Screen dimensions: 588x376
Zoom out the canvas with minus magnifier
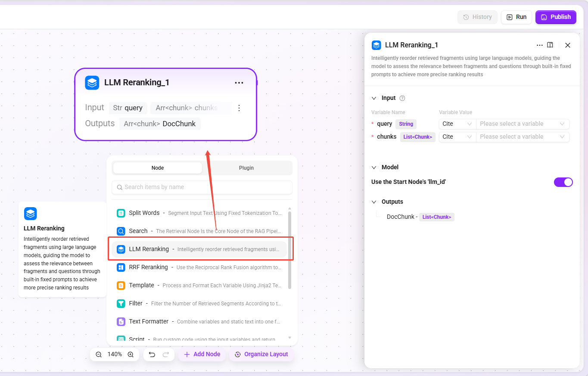click(x=99, y=354)
